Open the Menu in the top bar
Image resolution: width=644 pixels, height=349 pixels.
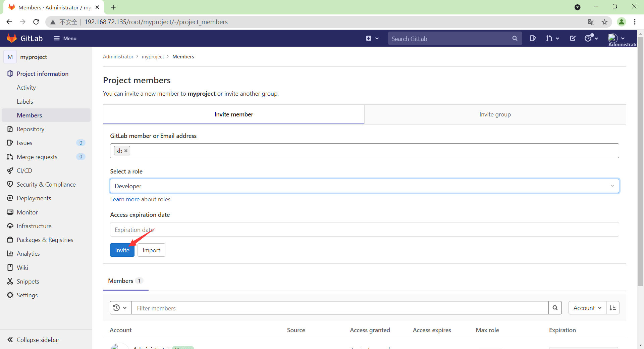click(65, 38)
